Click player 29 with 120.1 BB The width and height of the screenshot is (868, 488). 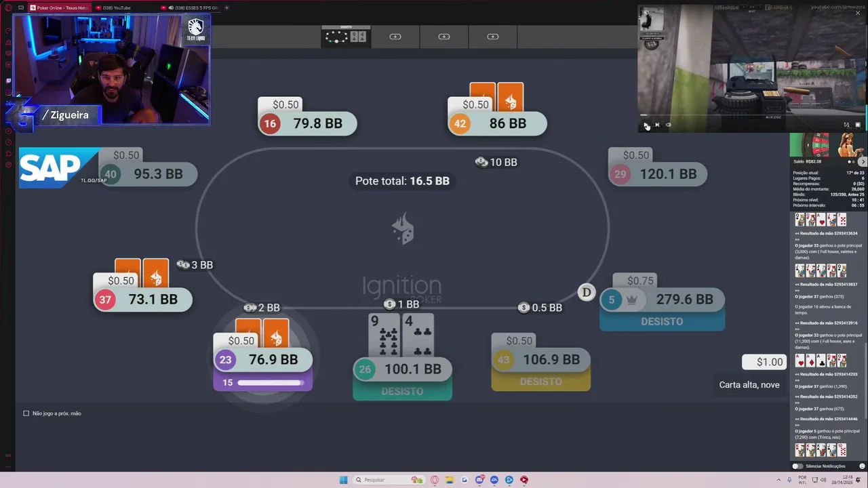point(658,174)
